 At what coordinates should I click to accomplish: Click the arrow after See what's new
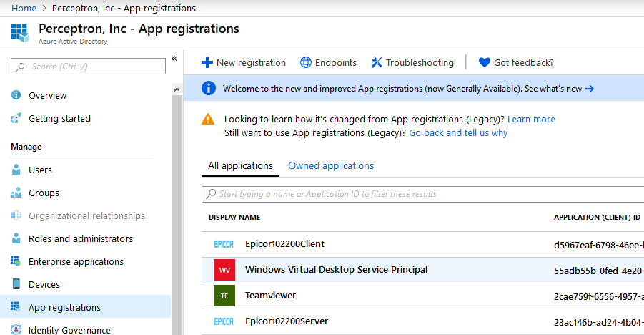(590, 89)
